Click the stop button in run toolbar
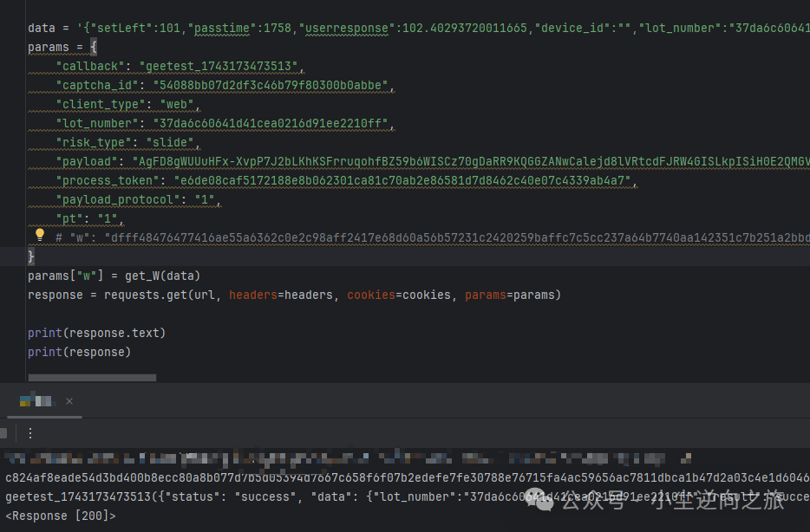 coord(3,433)
